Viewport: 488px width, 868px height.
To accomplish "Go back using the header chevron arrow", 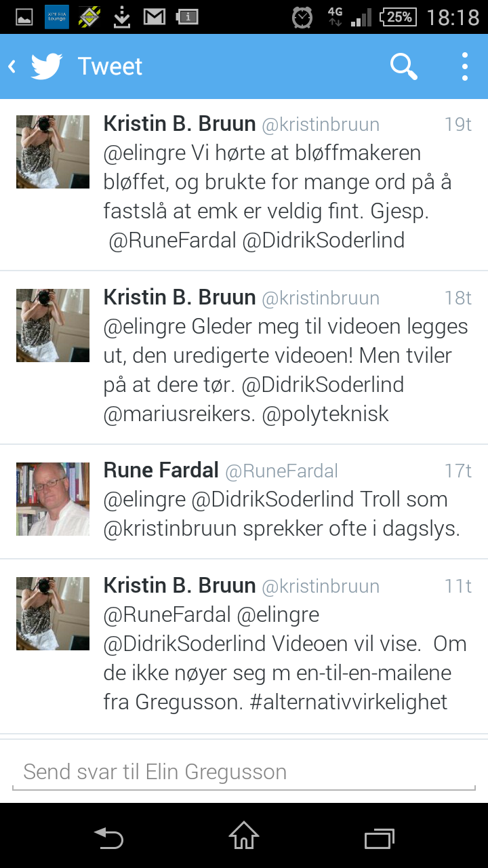I will point(12,66).
